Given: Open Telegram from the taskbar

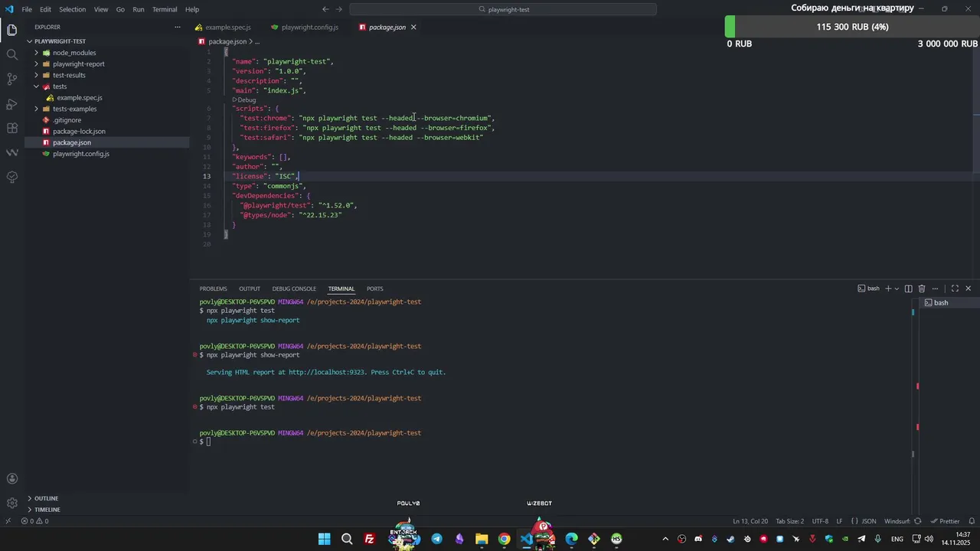Looking at the screenshot, I should (x=436, y=539).
